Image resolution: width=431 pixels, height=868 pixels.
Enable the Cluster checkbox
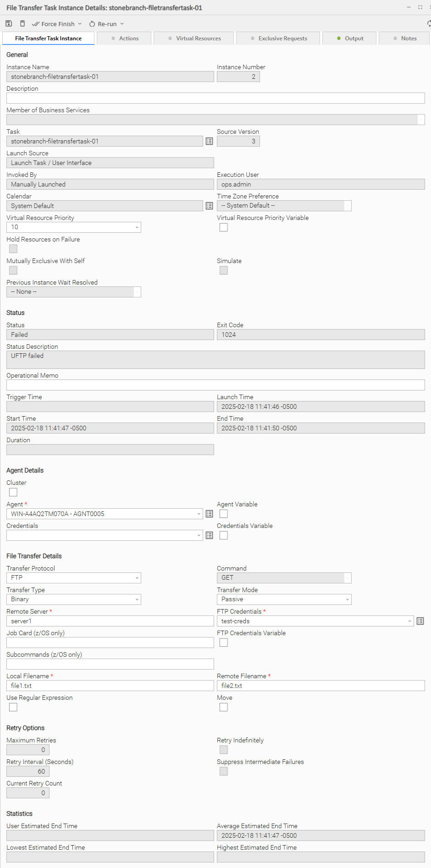(x=13, y=492)
